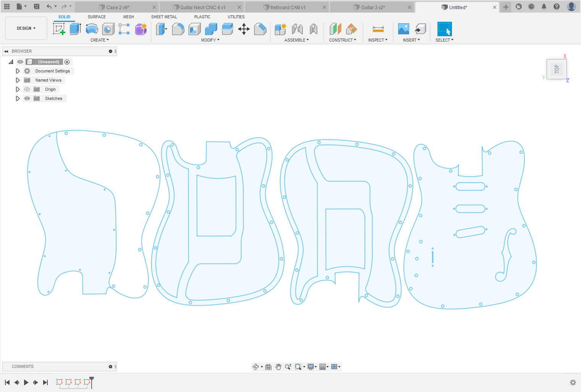Open the fretboard CAM v1 document tab
Image resolution: width=581 pixels, height=392 pixels.
287,7
